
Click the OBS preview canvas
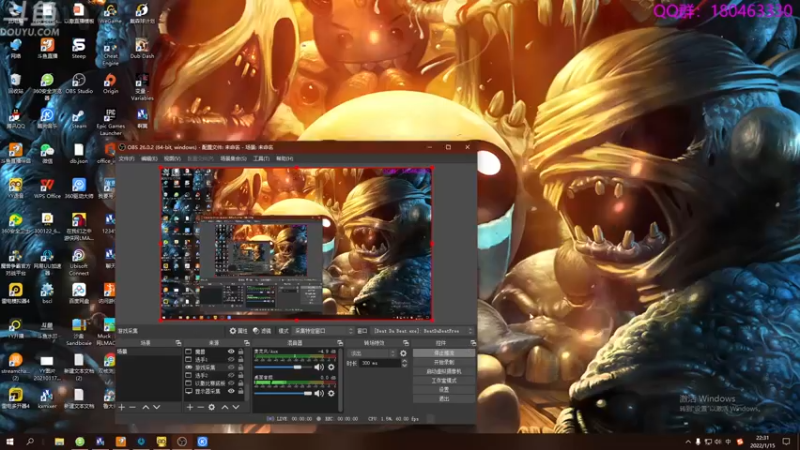pos(296,244)
